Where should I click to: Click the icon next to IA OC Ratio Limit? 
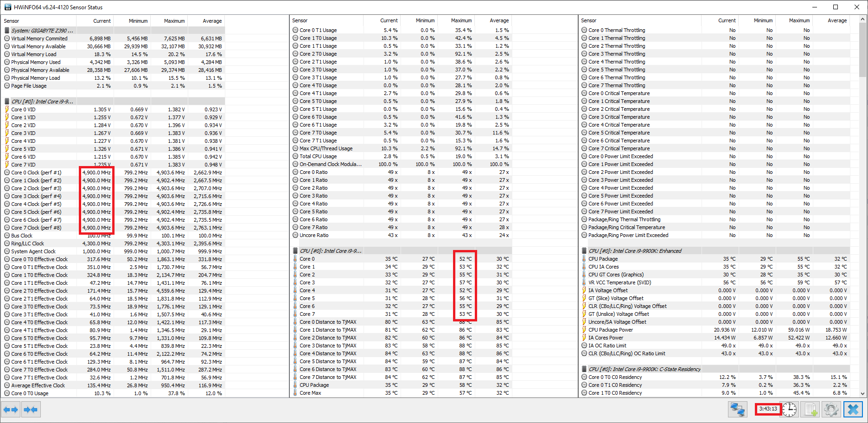pyautogui.click(x=584, y=346)
